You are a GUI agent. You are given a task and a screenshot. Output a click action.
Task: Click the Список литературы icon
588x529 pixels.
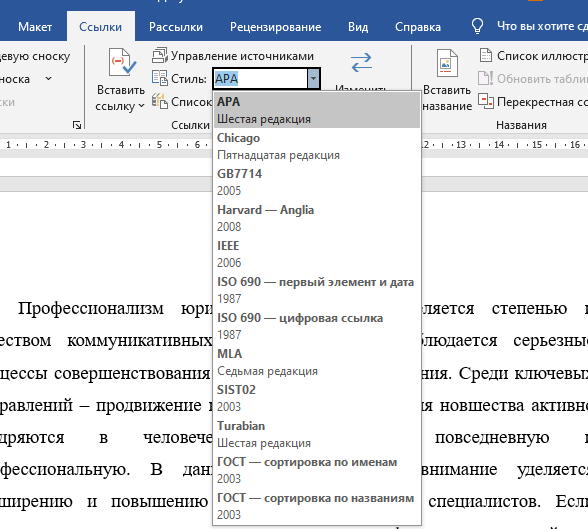point(160,101)
